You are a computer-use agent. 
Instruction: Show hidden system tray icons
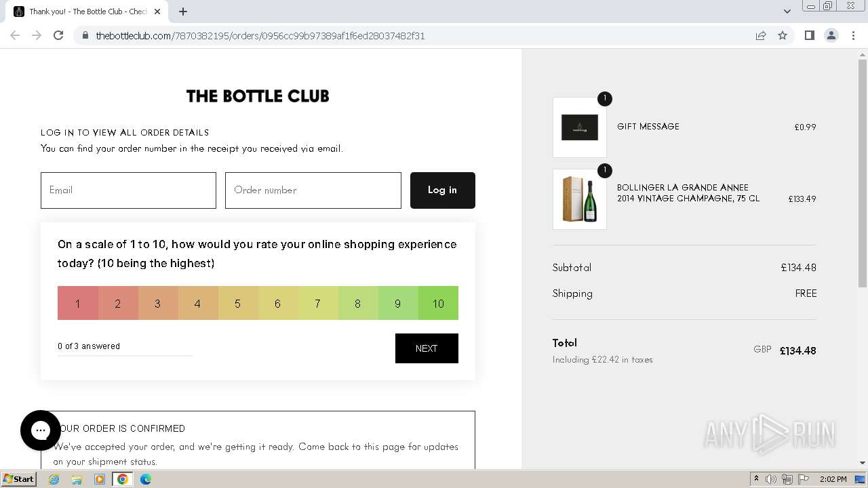tap(756, 479)
